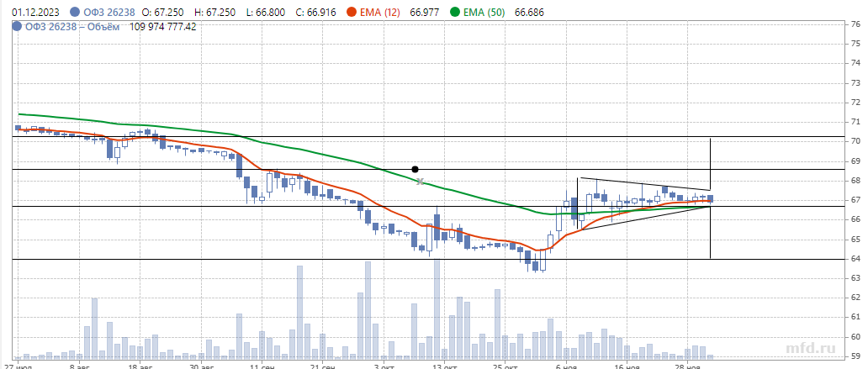Click the 16 ноя date axis label
This screenshot has height=369, width=868.
click(626, 366)
